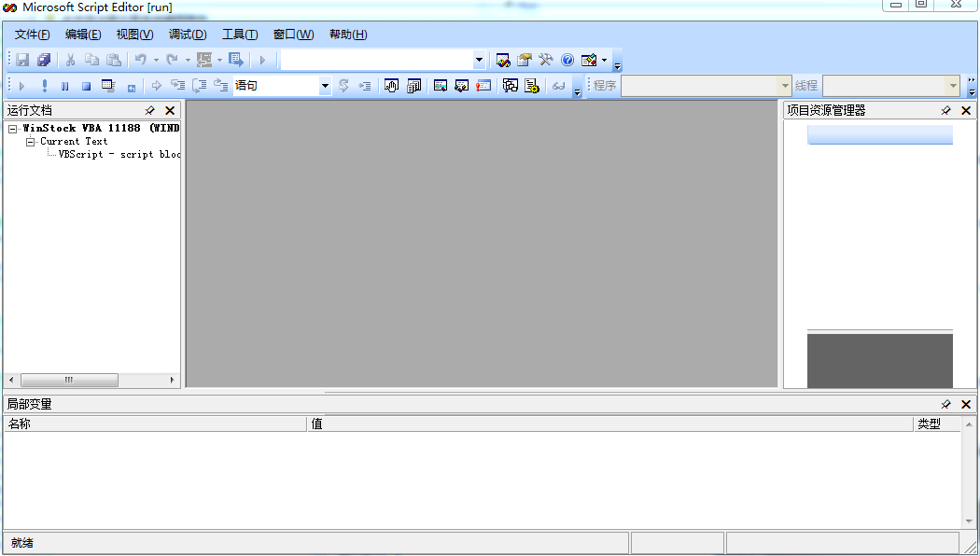Image resolution: width=980 pixels, height=556 pixels.
Task: Click the blue Help question mark icon
Action: [567, 61]
